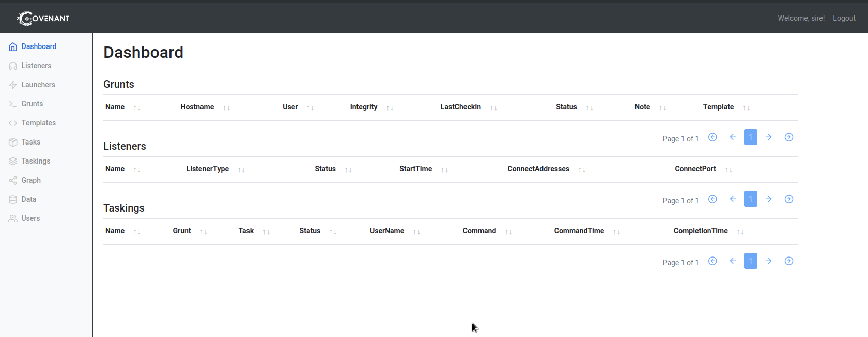Sort Grunts table by LastCheckIn arrows
The image size is (868, 337).
493,108
